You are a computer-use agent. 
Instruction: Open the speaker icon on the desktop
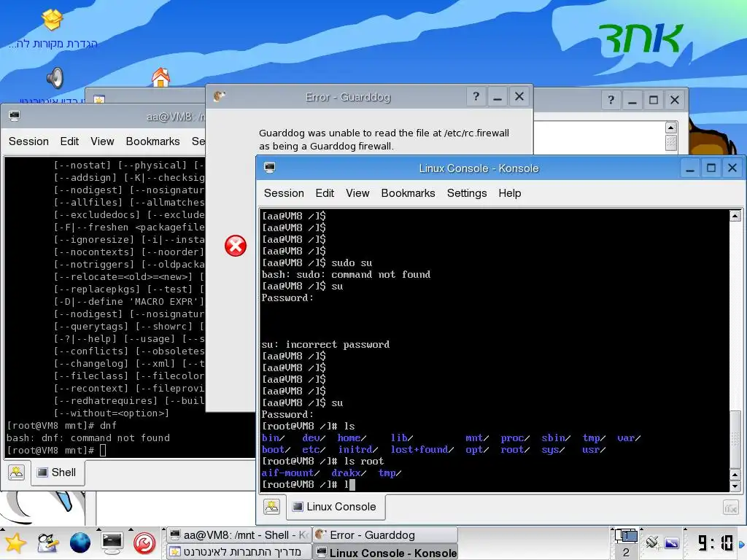[55, 78]
